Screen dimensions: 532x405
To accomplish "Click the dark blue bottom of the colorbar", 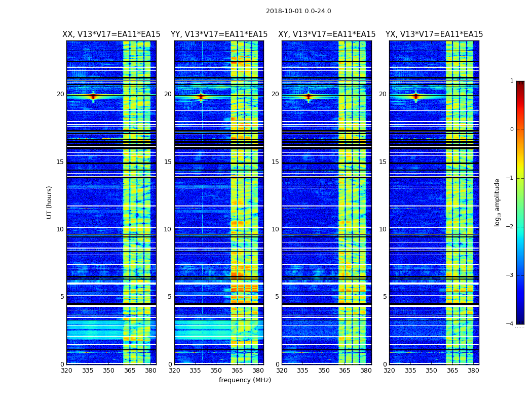I will pyautogui.click(x=520, y=321).
